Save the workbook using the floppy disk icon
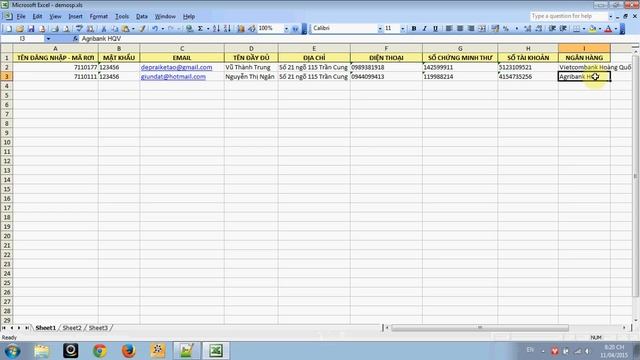The width and height of the screenshot is (640, 360). (x=31, y=29)
